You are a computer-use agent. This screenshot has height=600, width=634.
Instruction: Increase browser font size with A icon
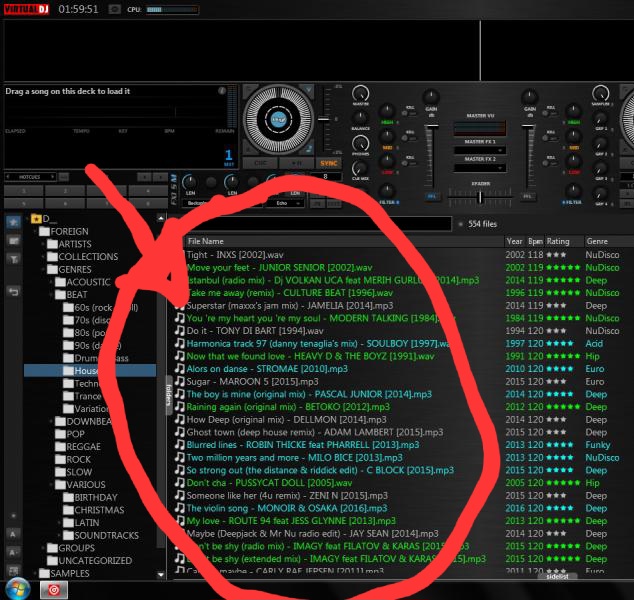point(13,534)
